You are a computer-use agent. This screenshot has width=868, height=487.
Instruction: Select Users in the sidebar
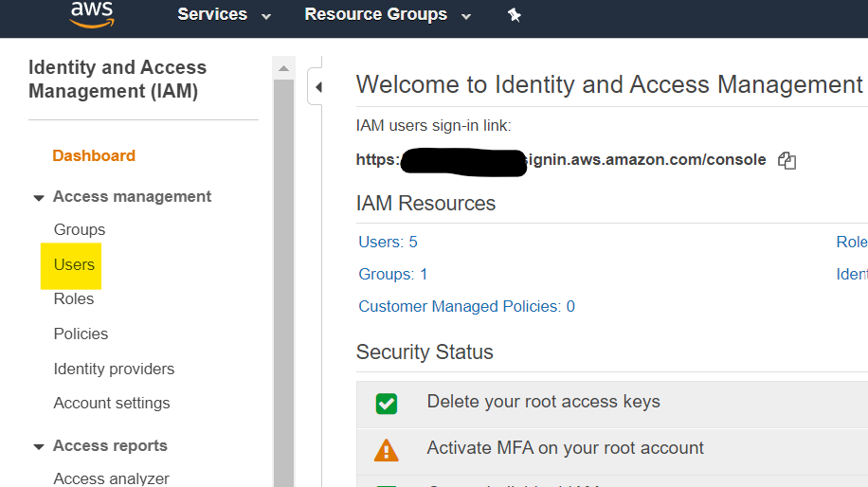[74, 264]
